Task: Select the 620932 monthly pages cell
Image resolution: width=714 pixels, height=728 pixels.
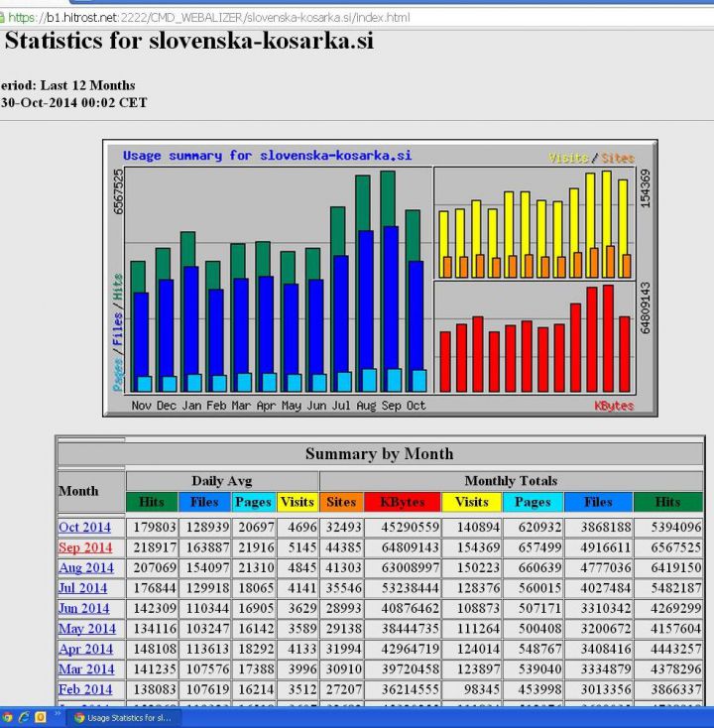Action: pos(534,527)
